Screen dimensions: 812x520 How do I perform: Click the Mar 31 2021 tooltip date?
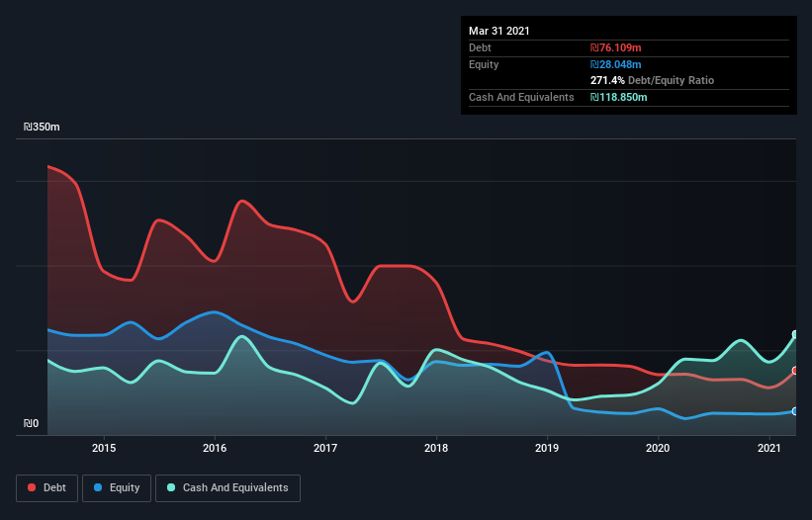coord(499,31)
